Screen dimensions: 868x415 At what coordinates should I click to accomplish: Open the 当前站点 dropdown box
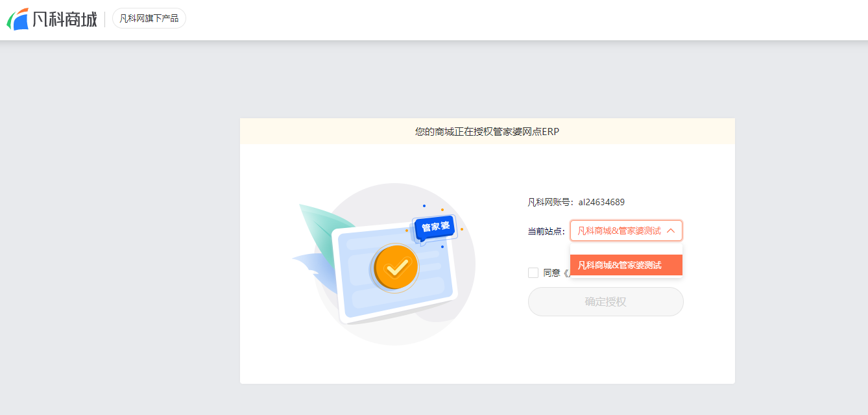(x=626, y=231)
